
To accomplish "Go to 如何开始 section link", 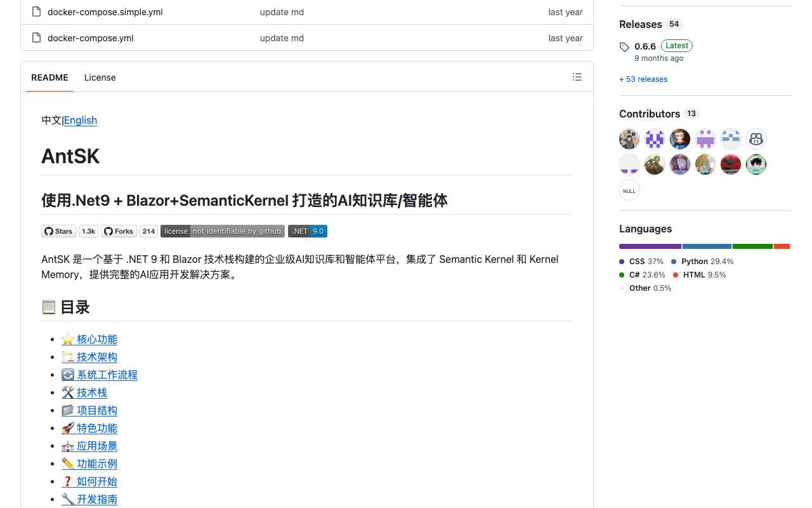I will (89, 481).
